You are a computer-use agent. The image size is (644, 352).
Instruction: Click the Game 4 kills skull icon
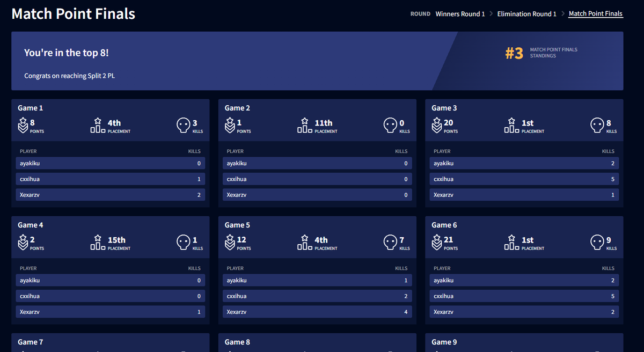[x=184, y=243]
